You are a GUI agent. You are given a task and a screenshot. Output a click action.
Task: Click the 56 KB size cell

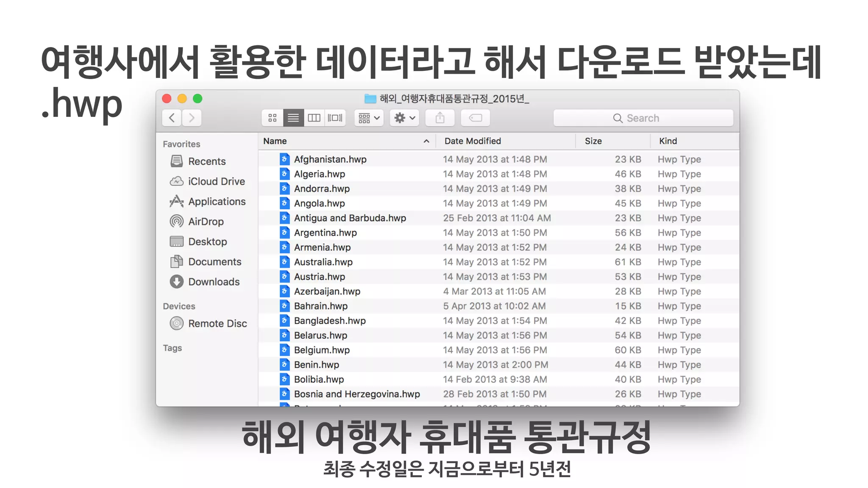(x=628, y=233)
